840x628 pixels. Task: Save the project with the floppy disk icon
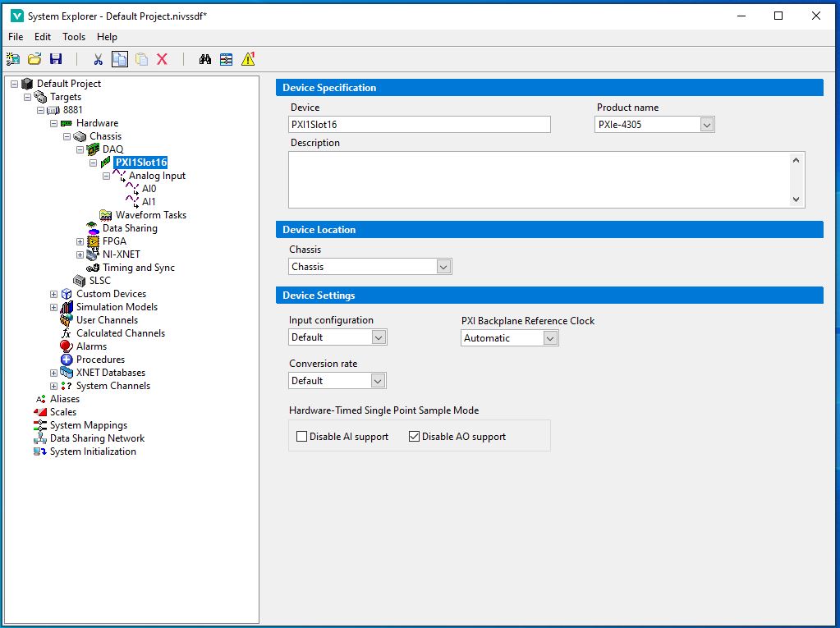(x=56, y=59)
